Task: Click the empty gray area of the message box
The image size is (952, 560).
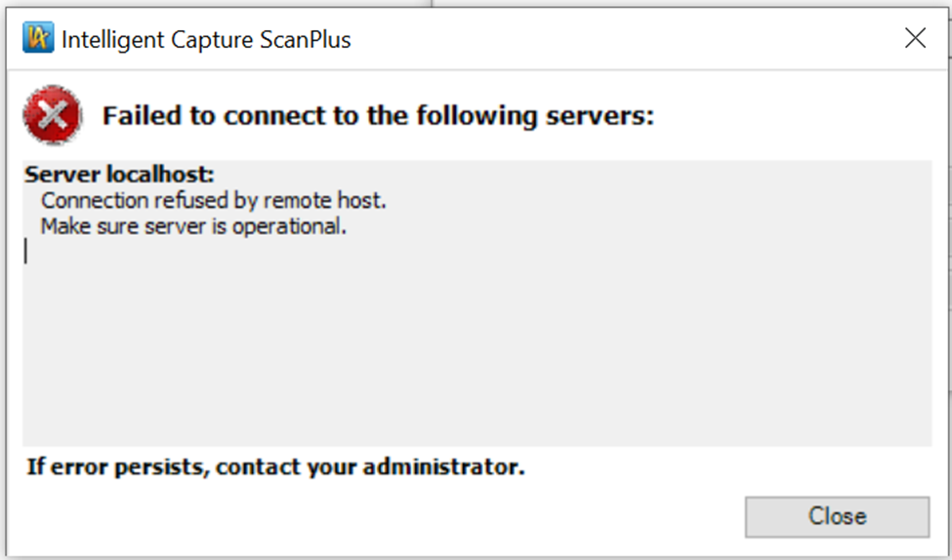Action: [476, 352]
